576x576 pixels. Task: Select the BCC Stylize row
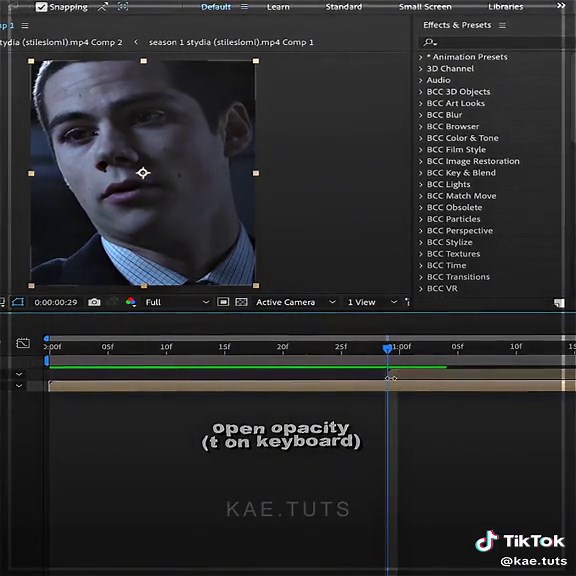pos(446,242)
